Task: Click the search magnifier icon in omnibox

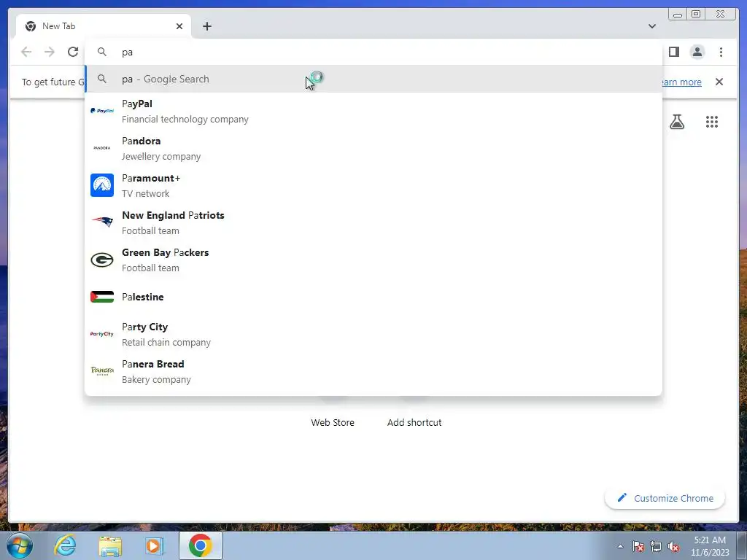Action: pyautogui.click(x=102, y=52)
